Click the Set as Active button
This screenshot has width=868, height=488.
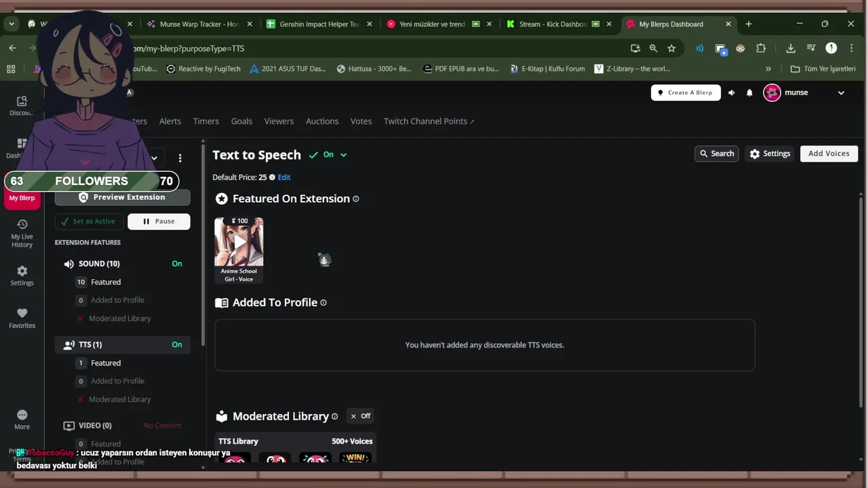88,222
